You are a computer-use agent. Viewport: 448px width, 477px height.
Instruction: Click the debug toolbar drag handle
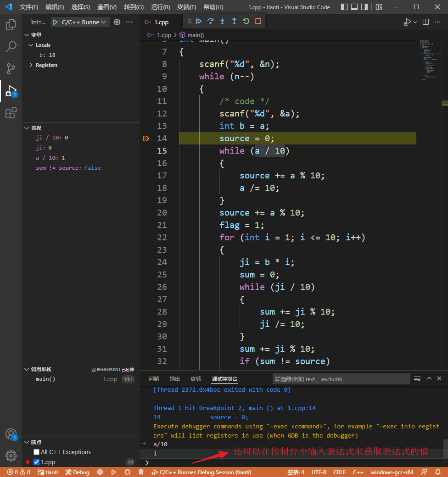point(190,21)
